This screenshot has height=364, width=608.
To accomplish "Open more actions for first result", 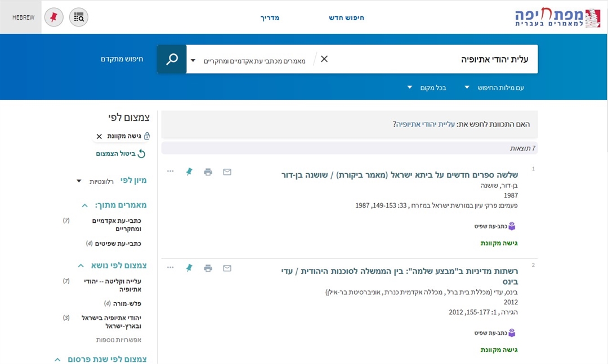I will (171, 172).
